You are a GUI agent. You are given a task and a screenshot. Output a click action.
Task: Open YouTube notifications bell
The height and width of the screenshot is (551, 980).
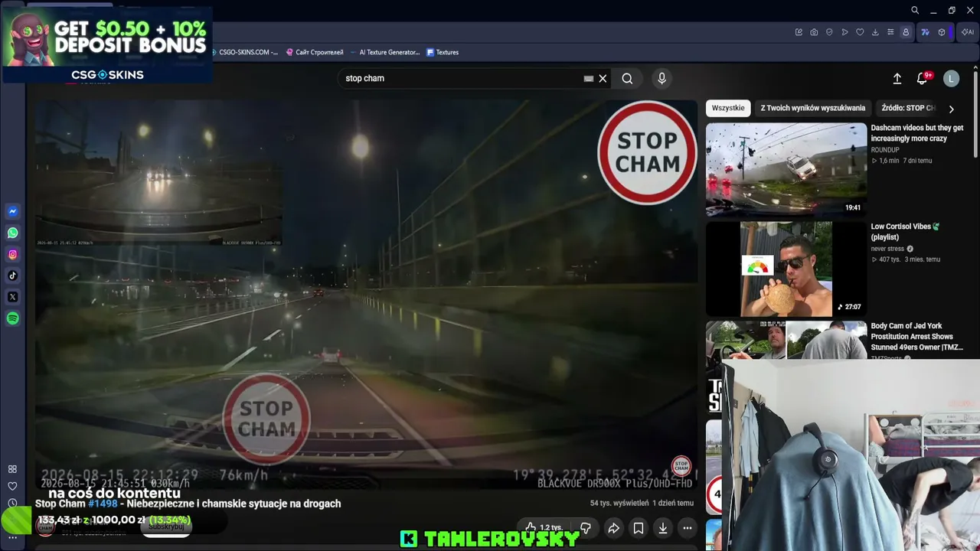coord(923,78)
